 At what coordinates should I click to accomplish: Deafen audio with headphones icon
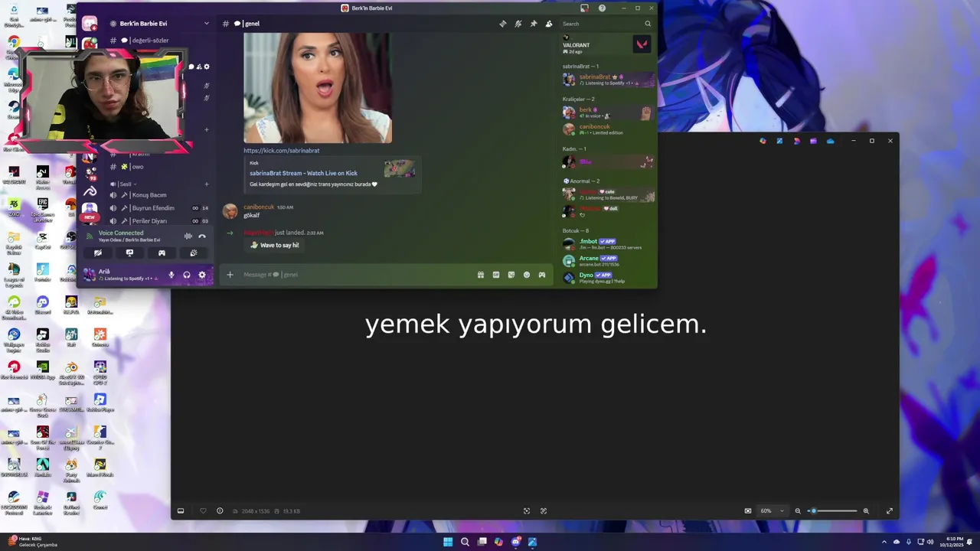pos(187,275)
